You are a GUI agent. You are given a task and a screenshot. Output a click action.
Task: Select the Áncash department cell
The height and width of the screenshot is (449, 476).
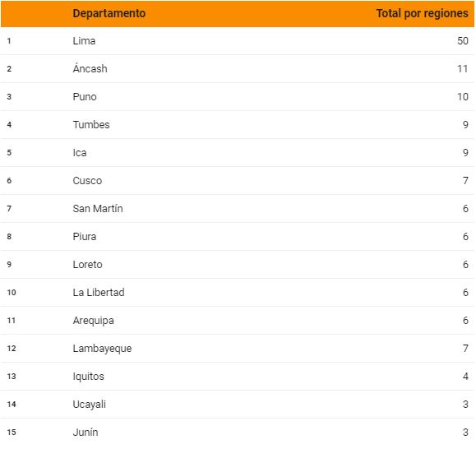(x=90, y=68)
